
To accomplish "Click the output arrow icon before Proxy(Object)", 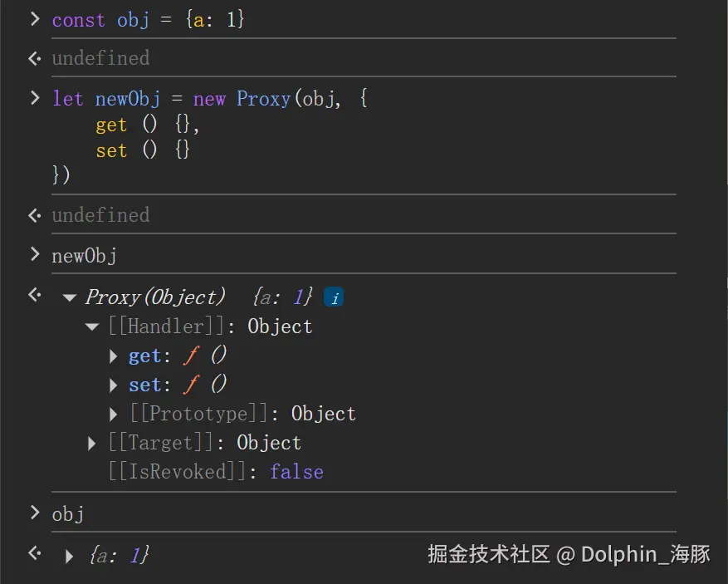I will click(x=34, y=295).
